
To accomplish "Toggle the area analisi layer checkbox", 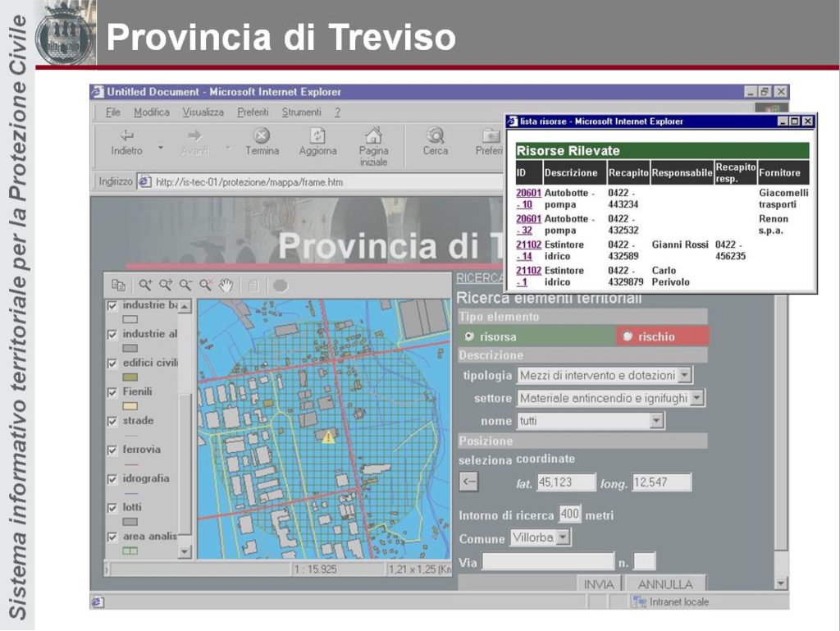I will [x=112, y=537].
